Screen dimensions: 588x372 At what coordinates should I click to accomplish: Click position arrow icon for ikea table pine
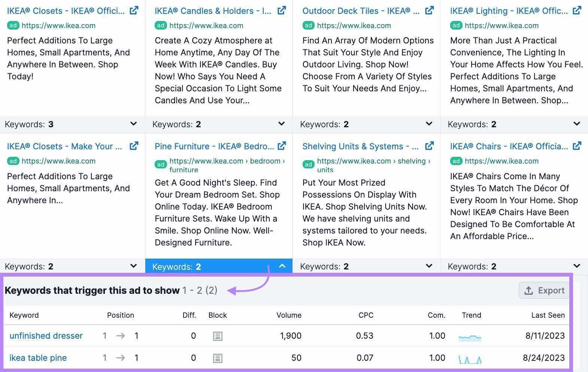(x=121, y=358)
